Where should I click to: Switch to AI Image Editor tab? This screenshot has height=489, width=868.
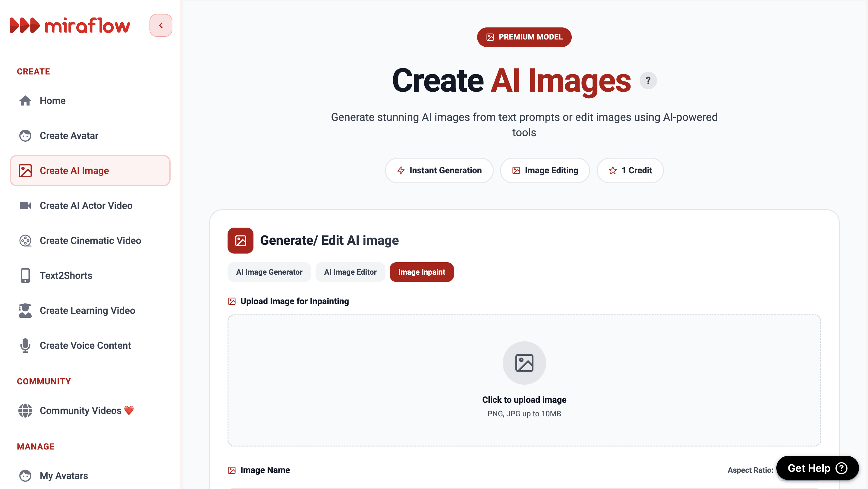coord(350,272)
